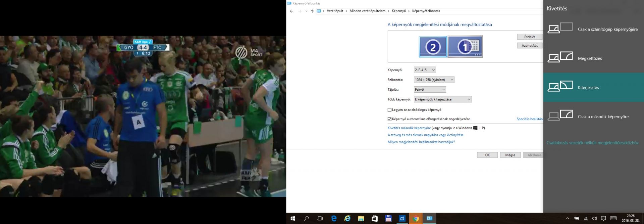Open the Több képernyő dropdown
This screenshot has width=644, height=224.
(443, 99)
